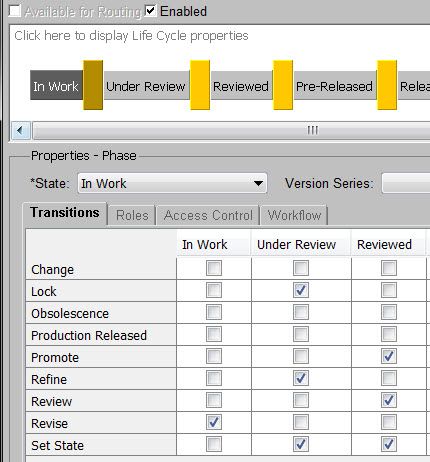Select the Reviewed phase block
430x462 pixels.
pyautogui.click(x=241, y=85)
